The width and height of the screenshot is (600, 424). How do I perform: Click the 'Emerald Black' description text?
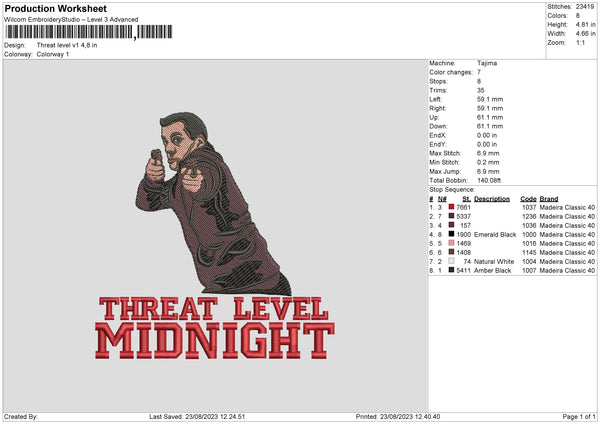pyautogui.click(x=495, y=235)
